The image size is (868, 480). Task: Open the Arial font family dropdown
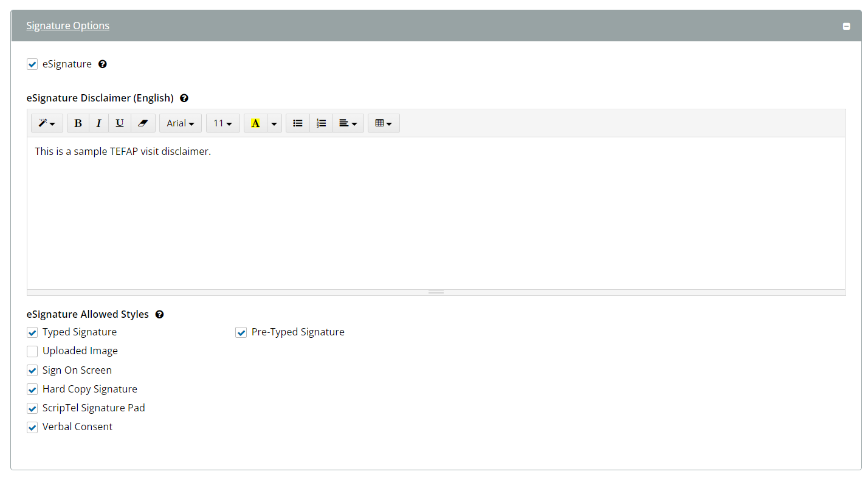(x=180, y=123)
